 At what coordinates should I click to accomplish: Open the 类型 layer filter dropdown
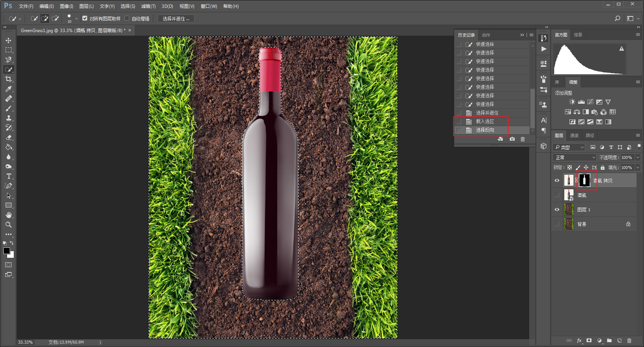point(569,147)
